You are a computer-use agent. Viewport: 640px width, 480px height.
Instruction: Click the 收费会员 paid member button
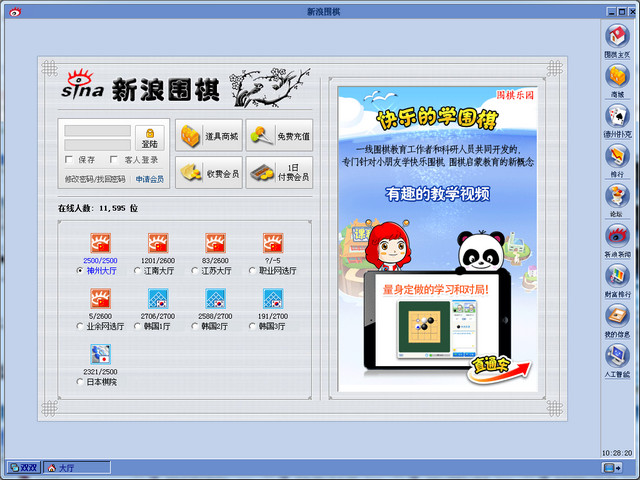coord(209,173)
